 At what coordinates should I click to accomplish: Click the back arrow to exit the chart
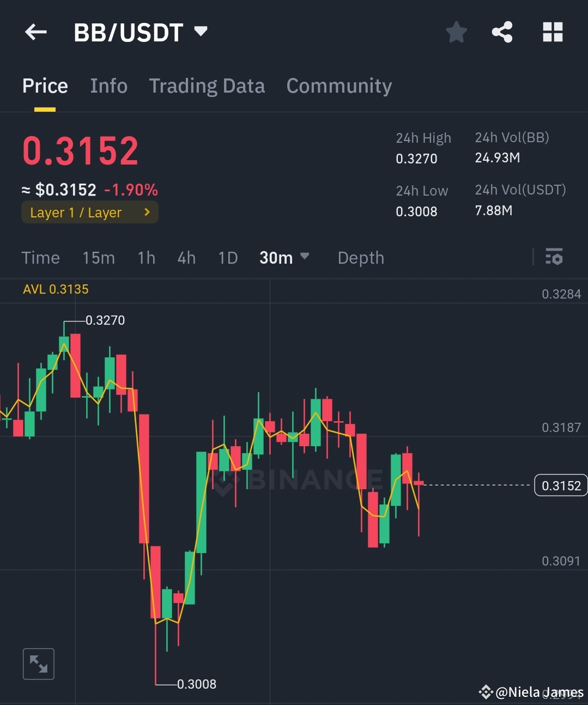pyautogui.click(x=35, y=32)
